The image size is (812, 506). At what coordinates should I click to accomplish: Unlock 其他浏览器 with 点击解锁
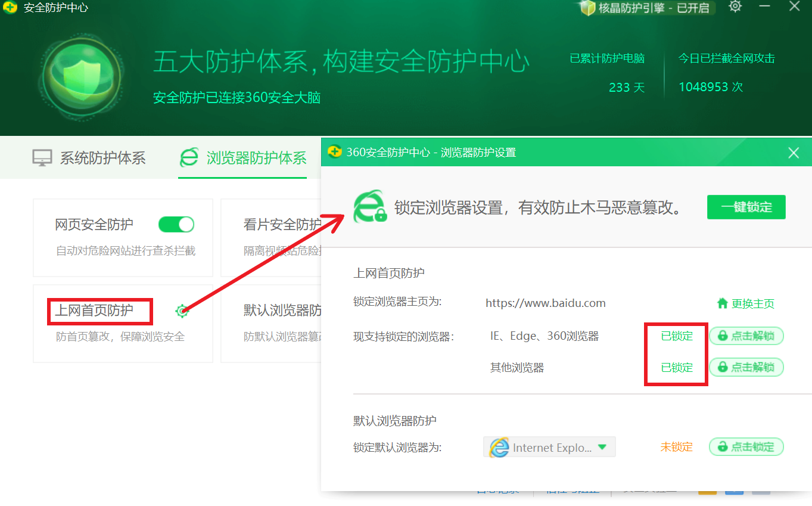[746, 368]
